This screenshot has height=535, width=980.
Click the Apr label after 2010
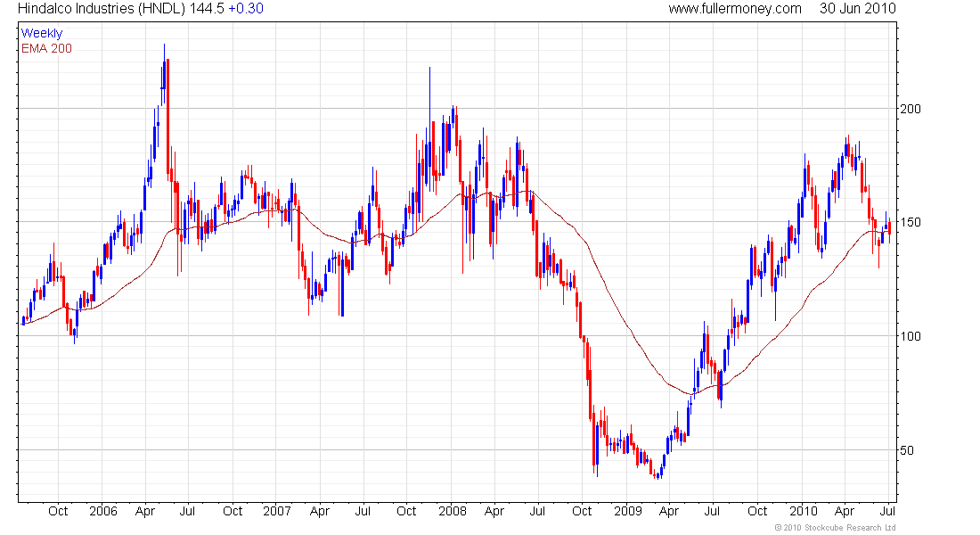pyautogui.click(x=845, y=511)
